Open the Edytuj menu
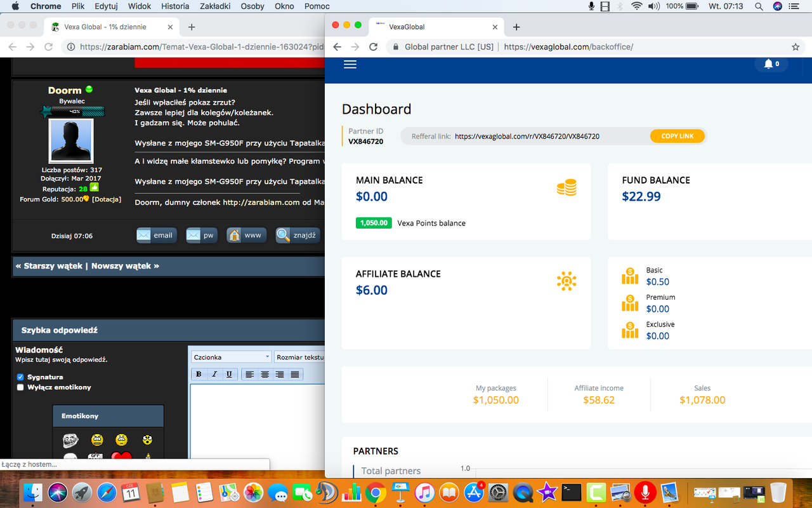This screenshot has width=812, height=508. click(105, 6)
